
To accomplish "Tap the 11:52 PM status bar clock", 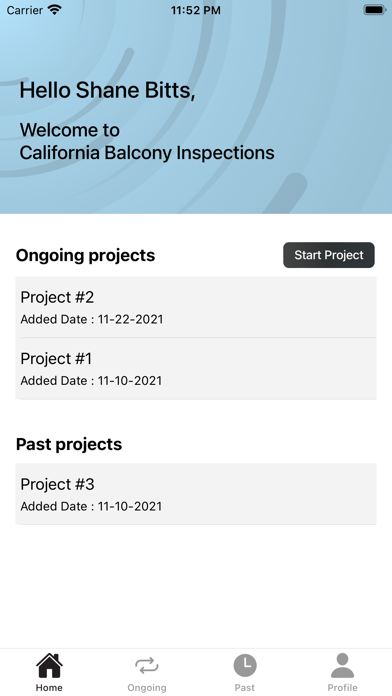I will pyautogui.click(x=196, y=10).
